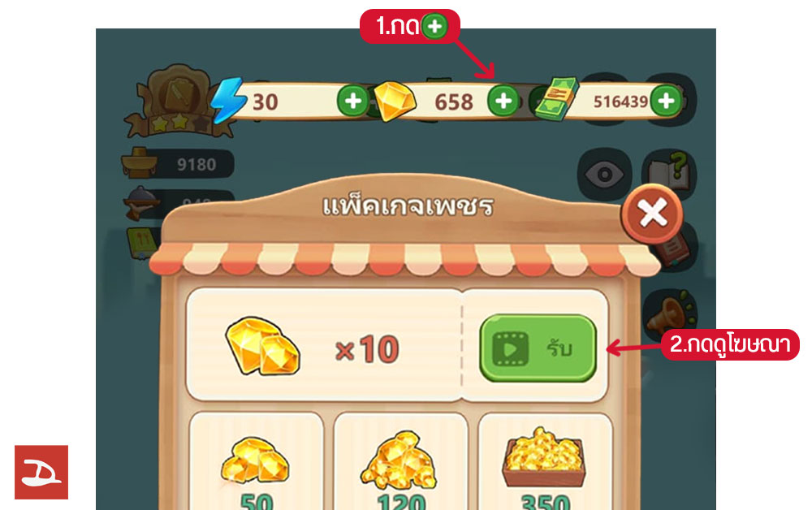Tap the green plus beside cash 516439
Image resolution: width=812 pixels, height=510 pixels.
coord(666,101)
